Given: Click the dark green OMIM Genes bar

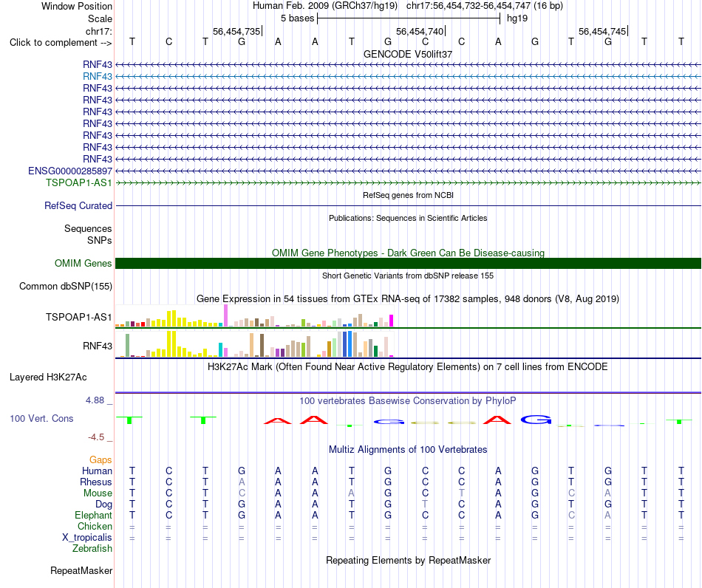Looking at the screenshot, I should [408, 263].
